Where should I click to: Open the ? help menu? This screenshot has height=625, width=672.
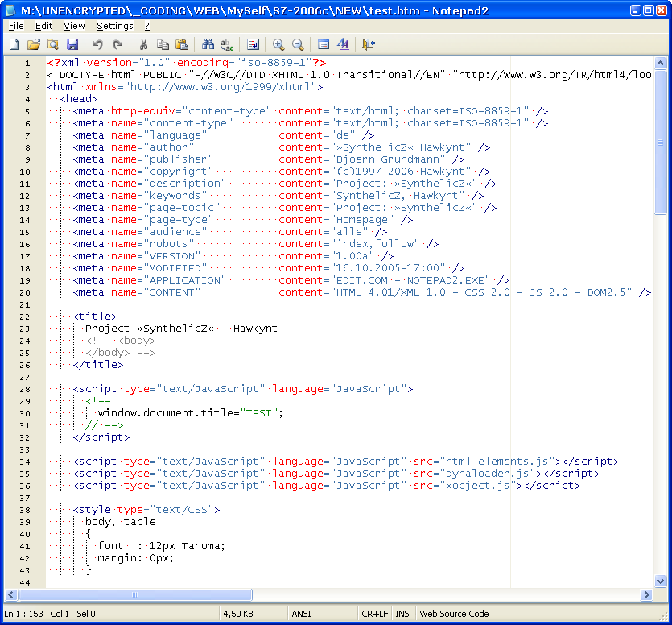click(x=147, y=26)
